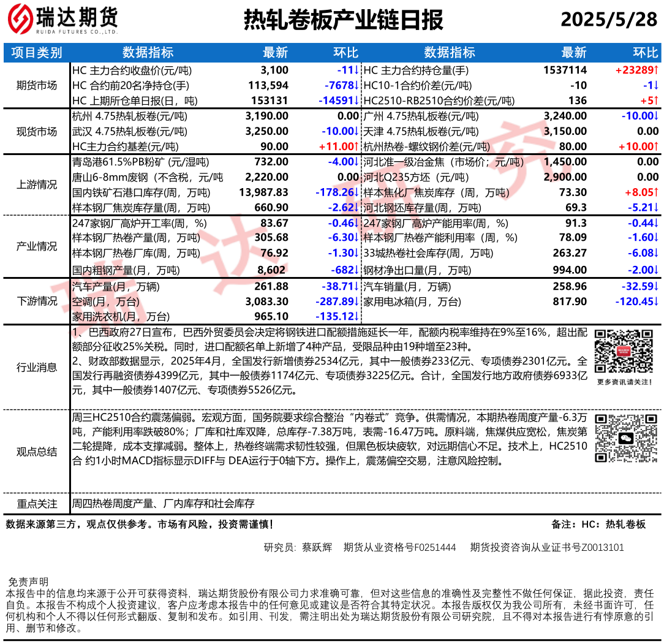Screen dimensions: 664x644
Task: Click the QR code beside the industry news
Action: [x=623, y=351]
